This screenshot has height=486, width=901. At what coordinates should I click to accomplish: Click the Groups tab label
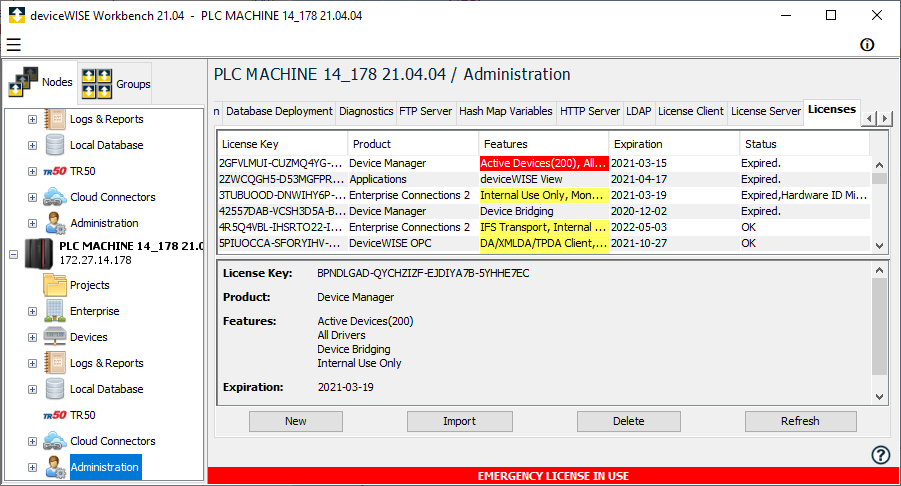point(133,84)
